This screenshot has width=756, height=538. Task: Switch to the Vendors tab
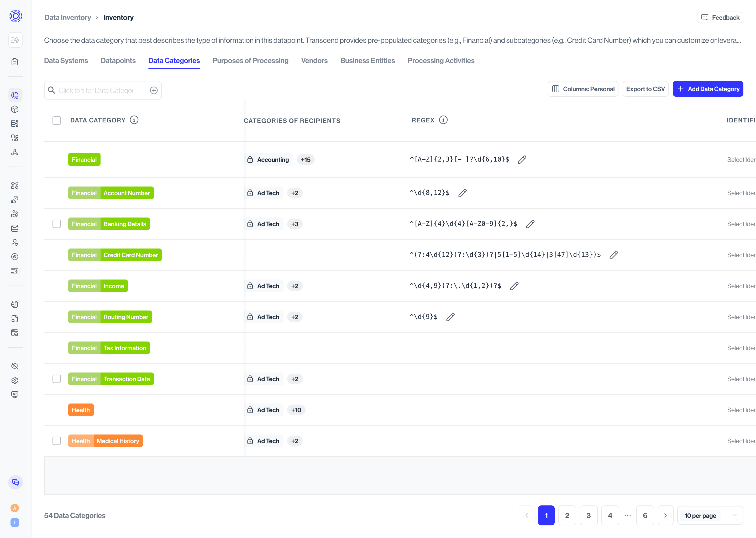[314, 61]
